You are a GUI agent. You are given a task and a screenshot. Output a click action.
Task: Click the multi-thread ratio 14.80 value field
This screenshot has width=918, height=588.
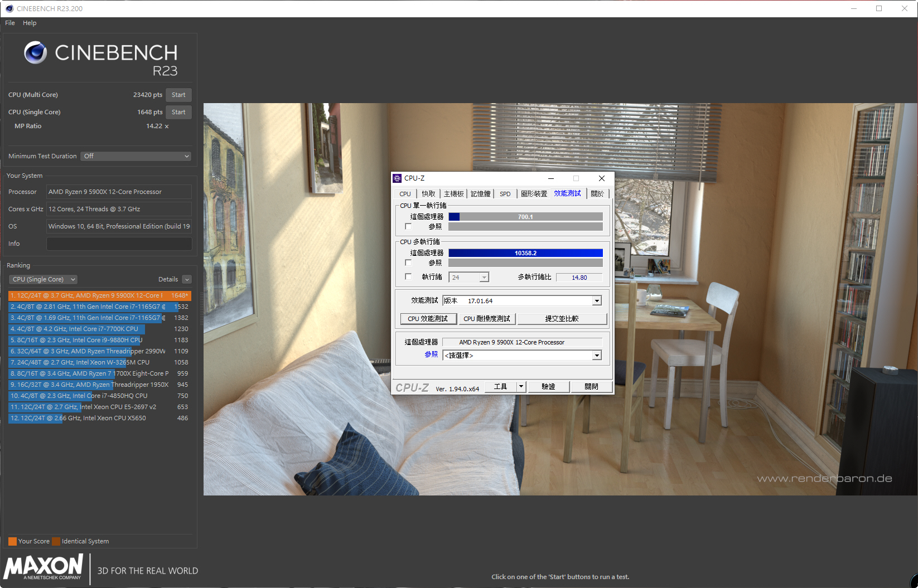pyautogui.click(x=579, y=278)
